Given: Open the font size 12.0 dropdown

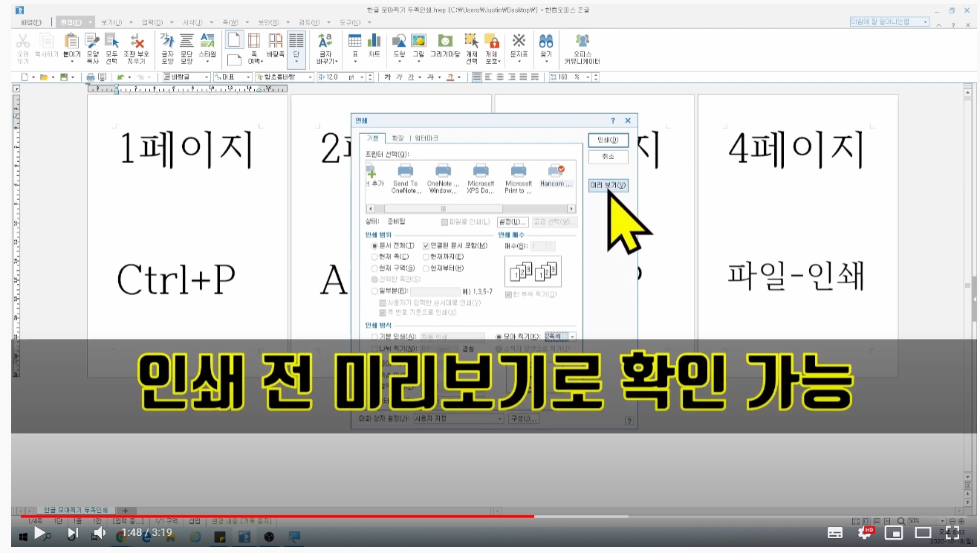Looking at the screenshot, I should 362,77.
